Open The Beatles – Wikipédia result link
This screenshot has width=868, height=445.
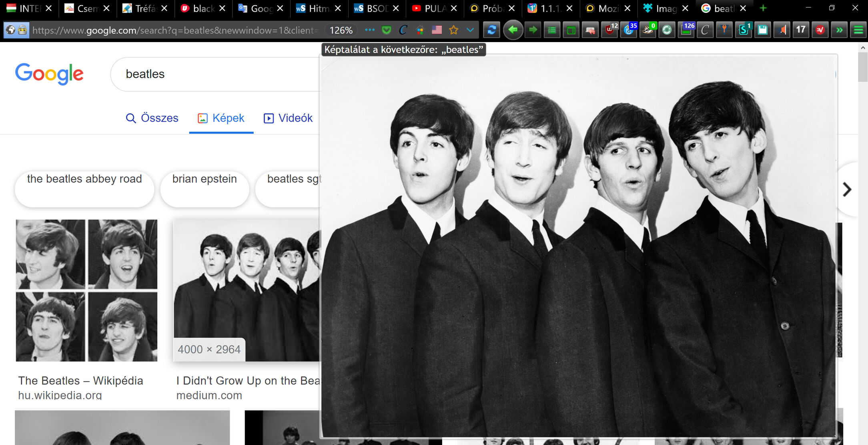tap(80, 381)
